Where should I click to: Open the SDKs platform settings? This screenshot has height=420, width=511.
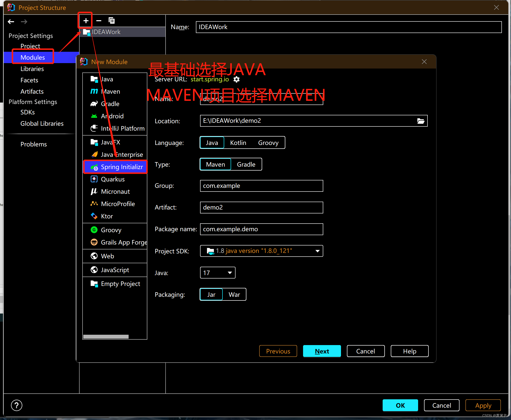28,112
